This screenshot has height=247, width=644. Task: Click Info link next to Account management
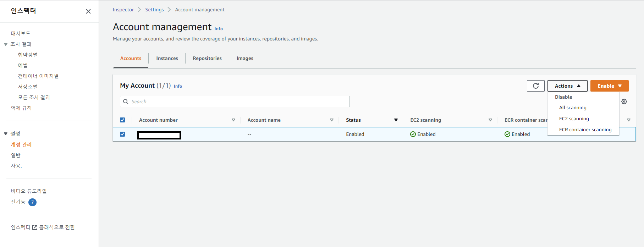(219, 29)
